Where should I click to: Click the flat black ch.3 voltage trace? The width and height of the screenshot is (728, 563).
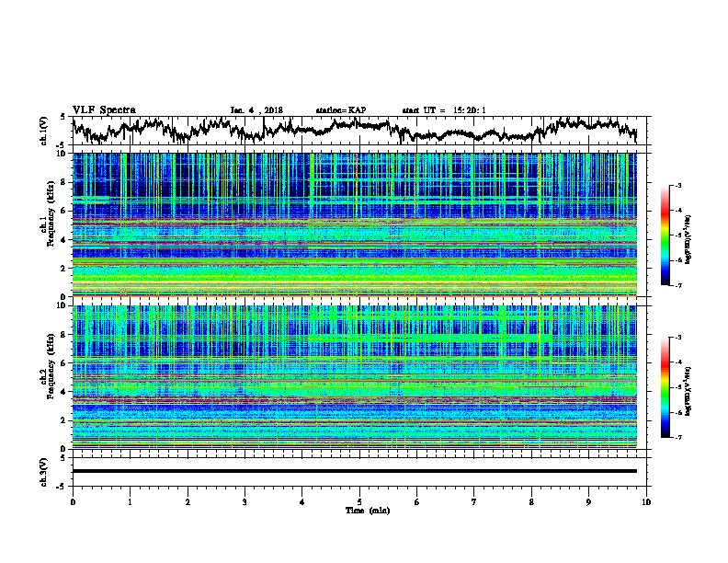click(354, 471)
